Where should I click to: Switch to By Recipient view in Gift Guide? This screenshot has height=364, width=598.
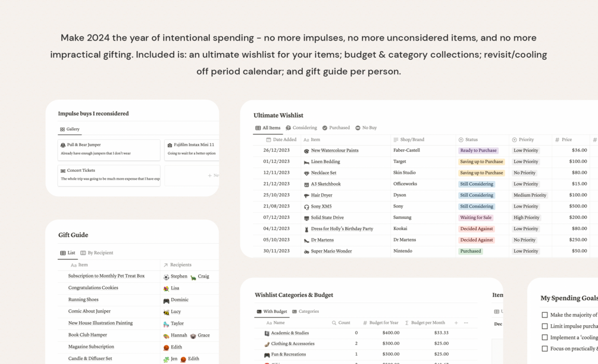tap(96, 253)
